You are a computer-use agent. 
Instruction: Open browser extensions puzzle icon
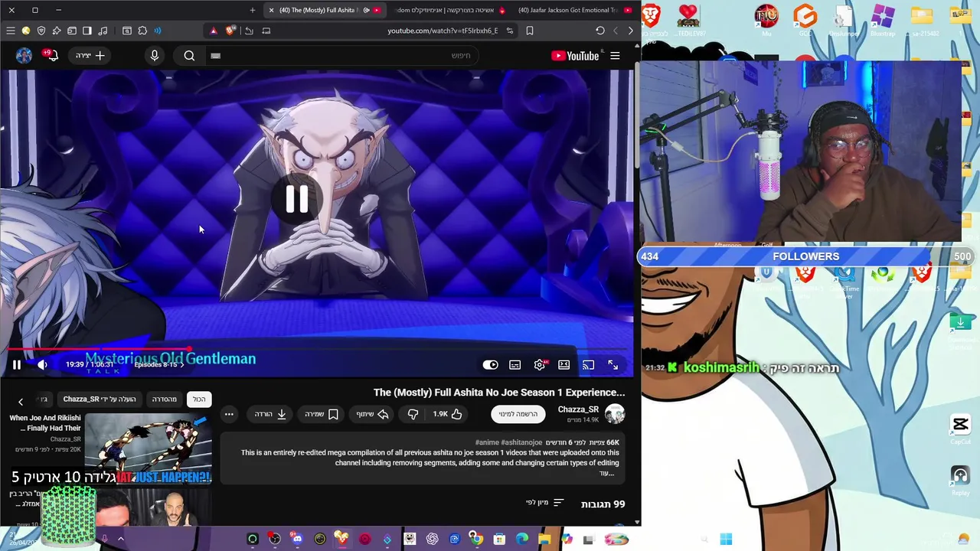pos(142,31)
